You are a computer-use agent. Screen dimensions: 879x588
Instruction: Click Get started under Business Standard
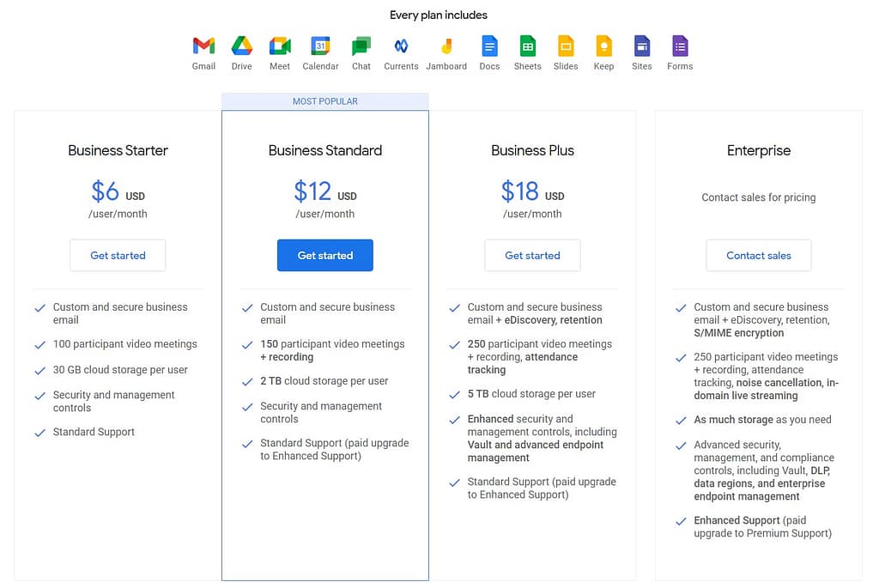[x=324, y=255]
